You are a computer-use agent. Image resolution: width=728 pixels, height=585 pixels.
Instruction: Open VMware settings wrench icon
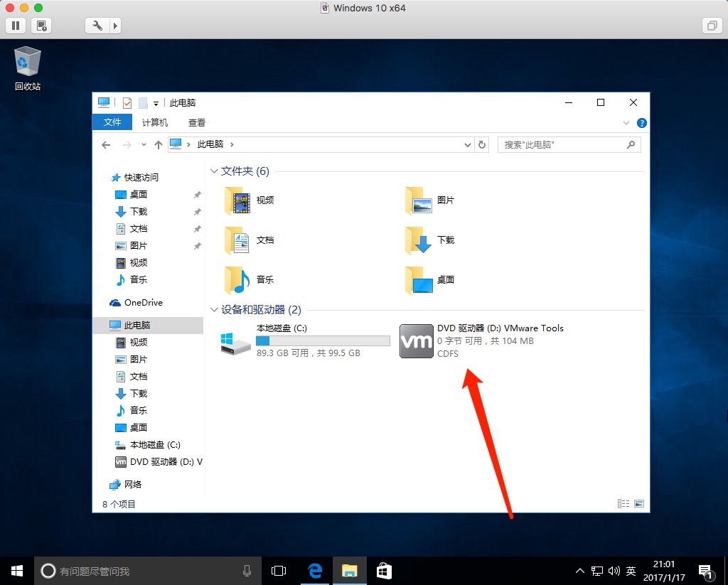tap(97, 26)
